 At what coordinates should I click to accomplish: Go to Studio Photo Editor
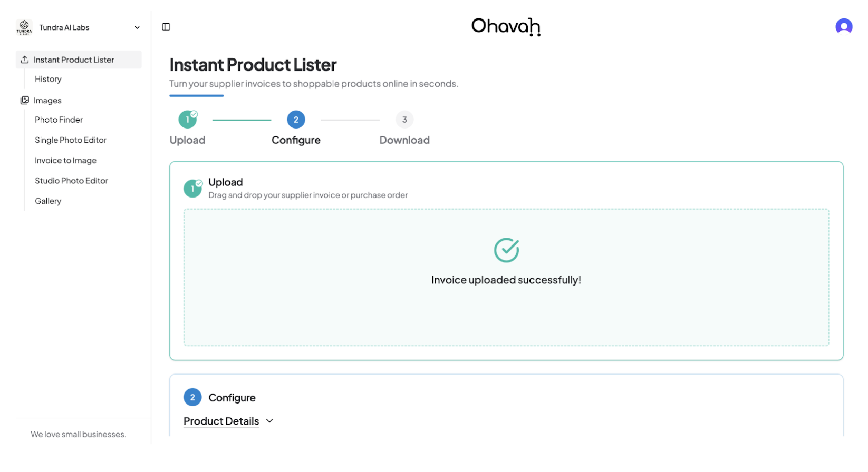[71, 181]
